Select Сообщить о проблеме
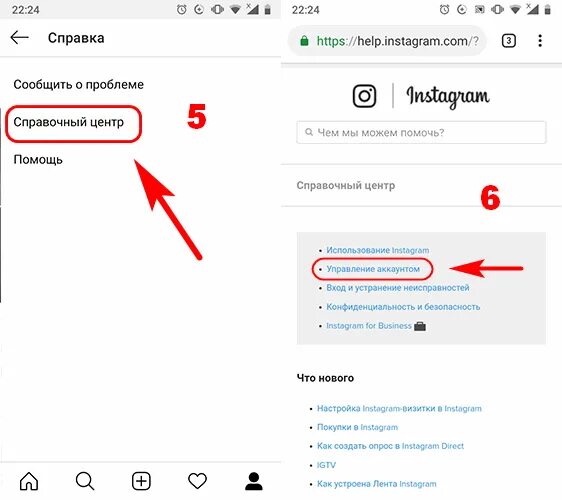562x500 pixels. pyautogui.click(x=78, y=85)
